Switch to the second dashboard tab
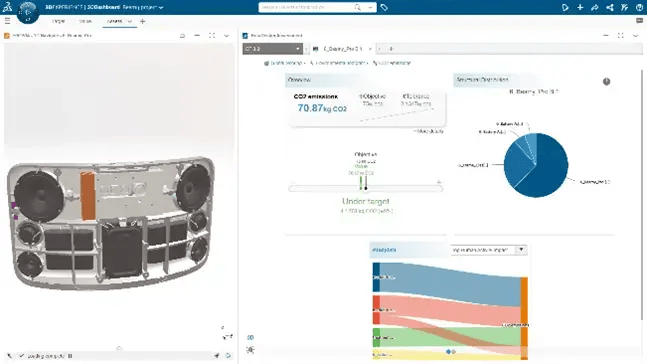The height and width of the screenshot is (364, 647). coord(85,21)
